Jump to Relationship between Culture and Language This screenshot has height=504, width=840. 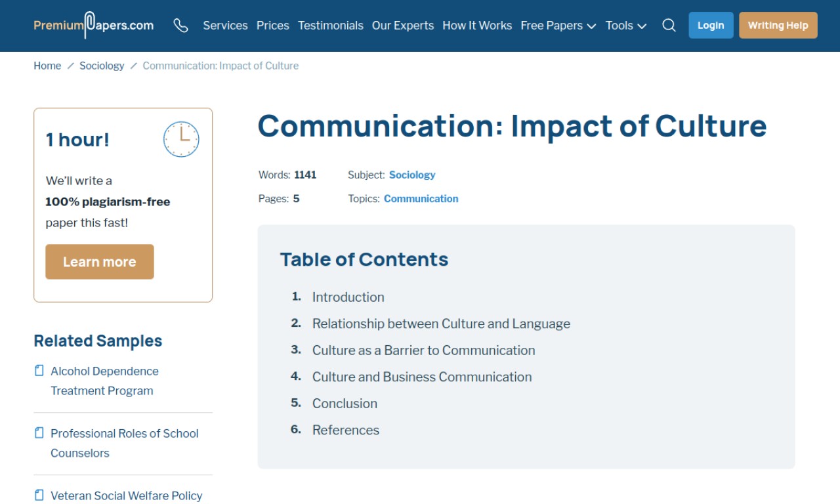[x=441, y=324]
